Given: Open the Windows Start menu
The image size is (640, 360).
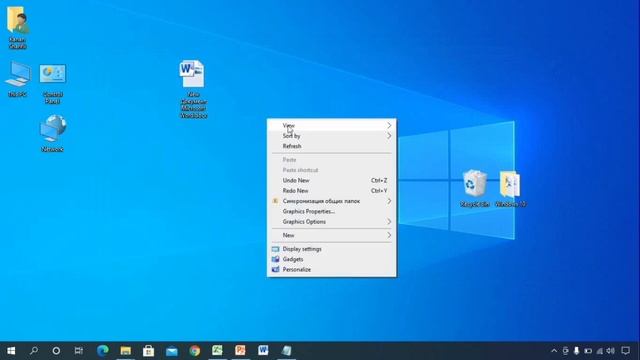Looking at the screenshot, I should (11, 351).
